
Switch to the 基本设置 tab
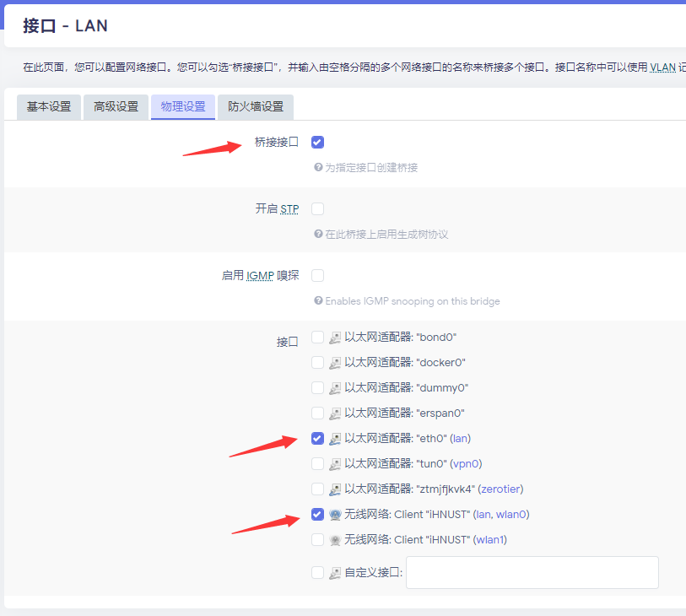[x=49, y=107]
